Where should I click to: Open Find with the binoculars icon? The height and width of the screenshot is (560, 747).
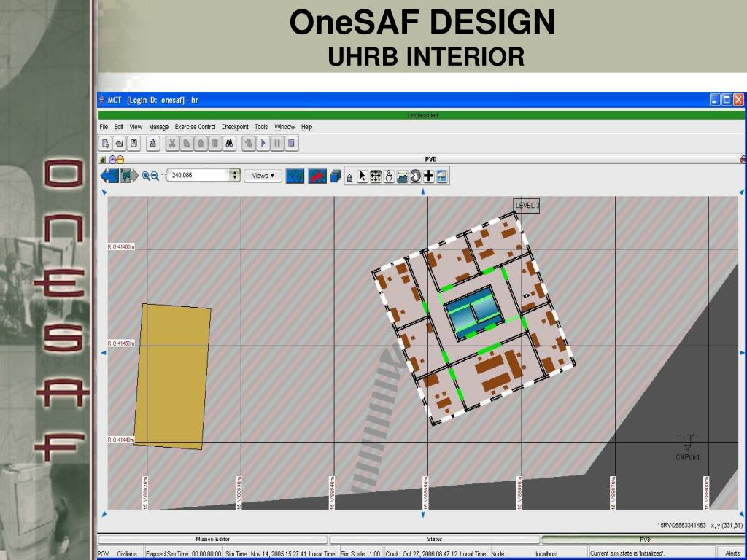(229, 143)
